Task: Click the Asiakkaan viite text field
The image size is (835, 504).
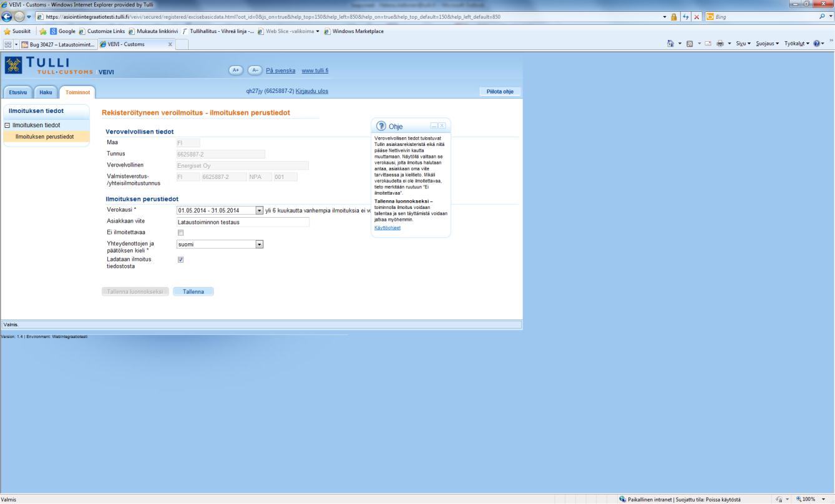Action: click(243, 221)
